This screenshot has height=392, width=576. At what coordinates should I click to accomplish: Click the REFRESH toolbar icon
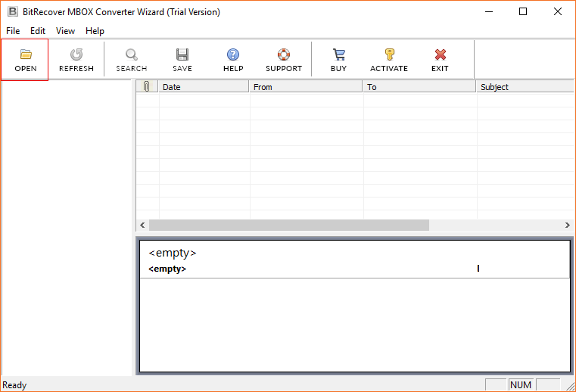pyautogui.click(x=76, y=54)
